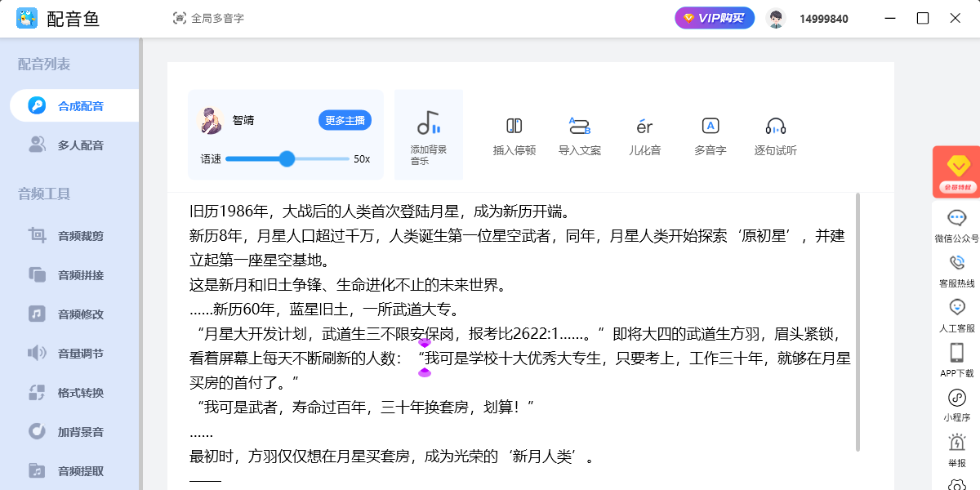This screenshot has width=980, height=490.
Task: Click the 多音字 letter A icon
Action: 710,126
